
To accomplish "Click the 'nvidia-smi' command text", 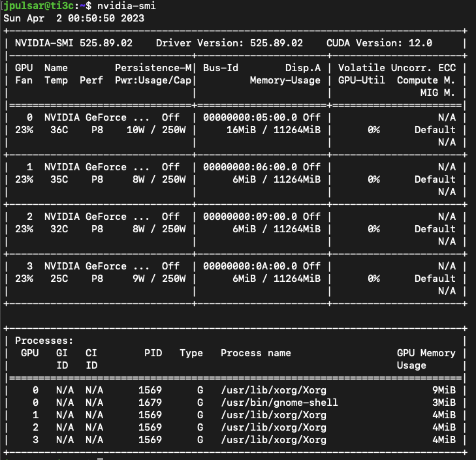I will [x=126, y=6].
